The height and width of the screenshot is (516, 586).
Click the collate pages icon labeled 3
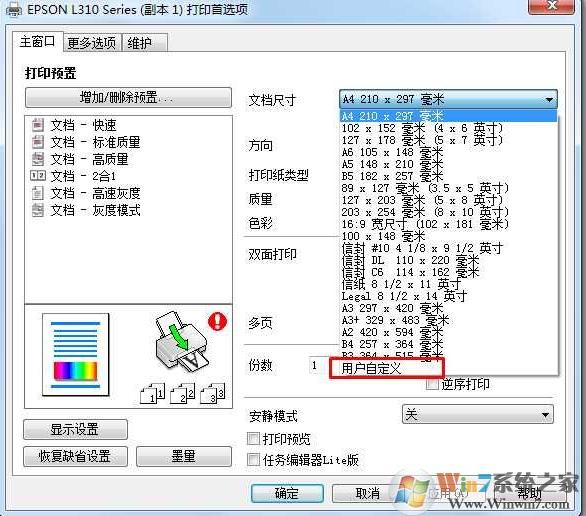[212, 394]
